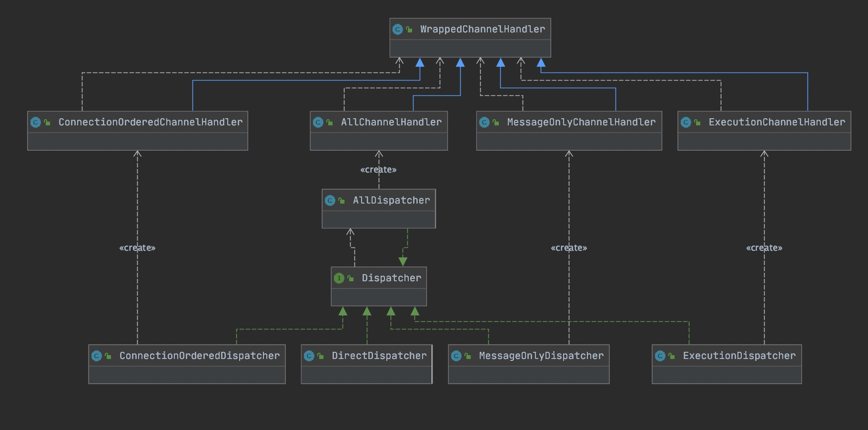Click the «create» label above AllDispatcher
Image resolution: width=868 pixels, height=430 pixels.
[378, 170]
